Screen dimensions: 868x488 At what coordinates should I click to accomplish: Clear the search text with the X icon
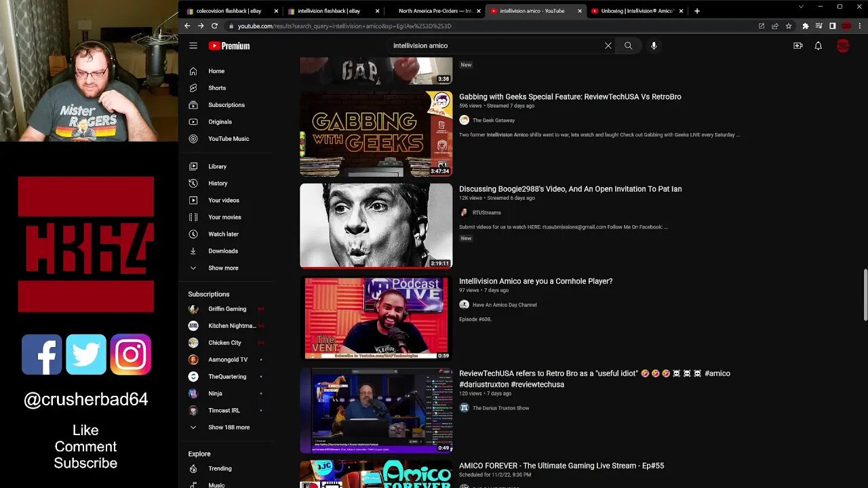pos(608,45)
